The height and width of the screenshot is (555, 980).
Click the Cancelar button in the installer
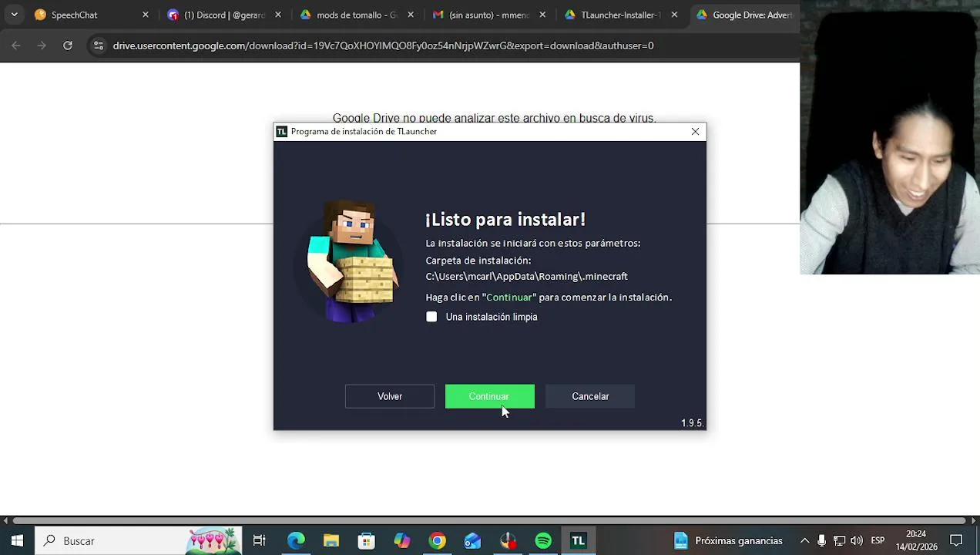coord(590,396)
